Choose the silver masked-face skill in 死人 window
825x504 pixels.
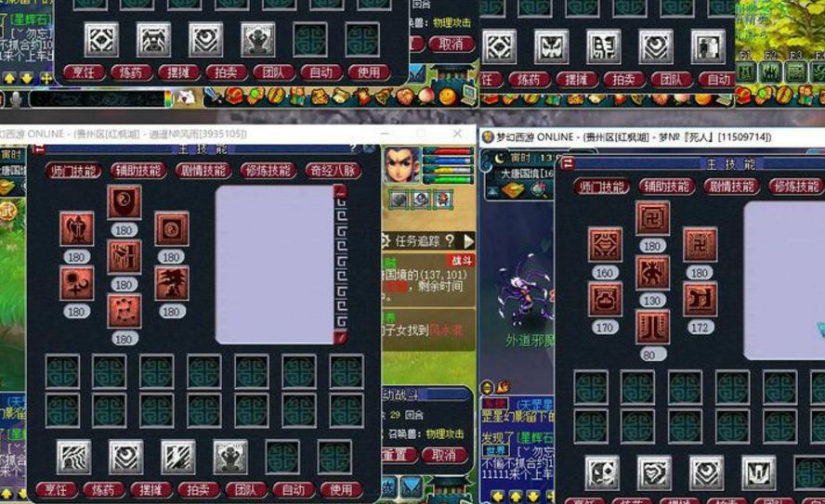pos(602,473)
